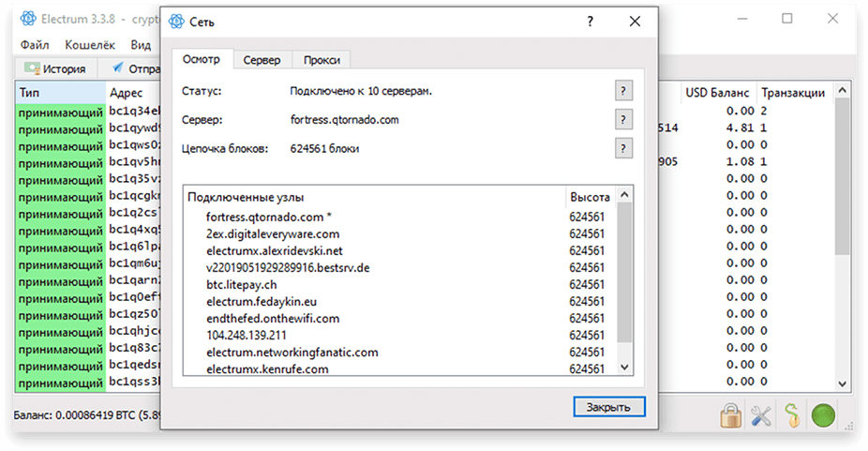The height and width of the screenshot is (451, 868).
Task: Click address row starting bc1qss3
Action: pyautogui.click(x=135, y=382)
